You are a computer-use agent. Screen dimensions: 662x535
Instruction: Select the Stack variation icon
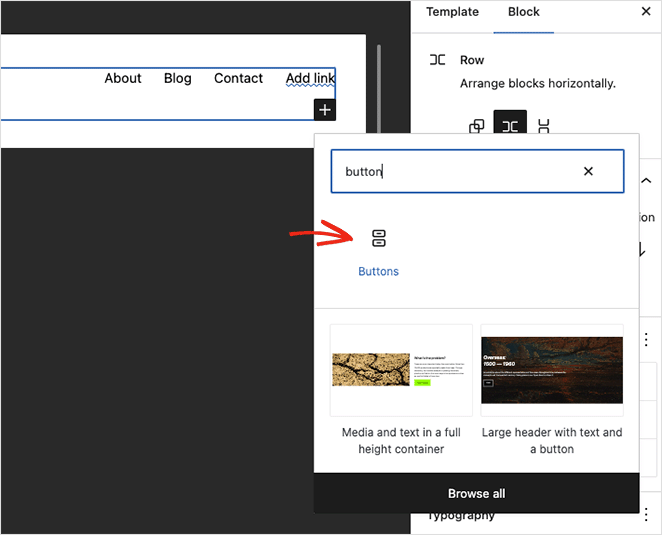pos(543,126)
